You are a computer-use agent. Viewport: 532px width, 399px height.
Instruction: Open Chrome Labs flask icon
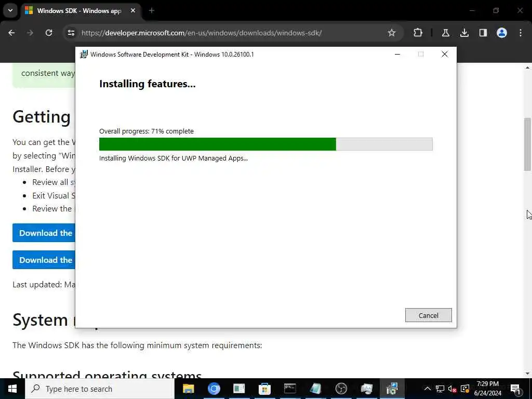pos(445,33)
